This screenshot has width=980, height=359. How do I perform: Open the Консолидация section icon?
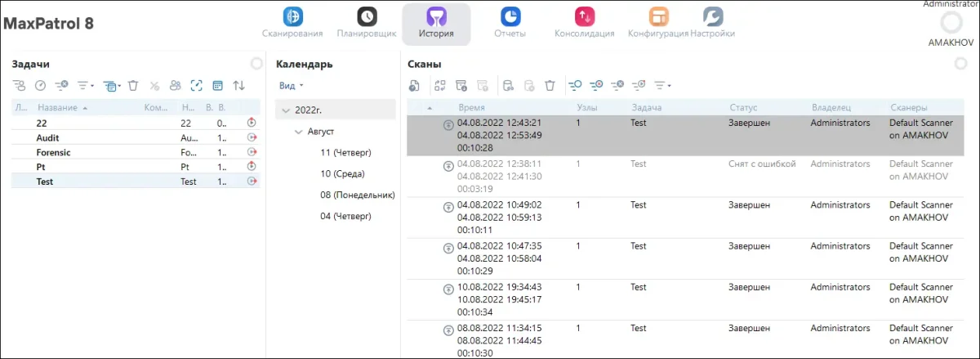pos(584,16)
